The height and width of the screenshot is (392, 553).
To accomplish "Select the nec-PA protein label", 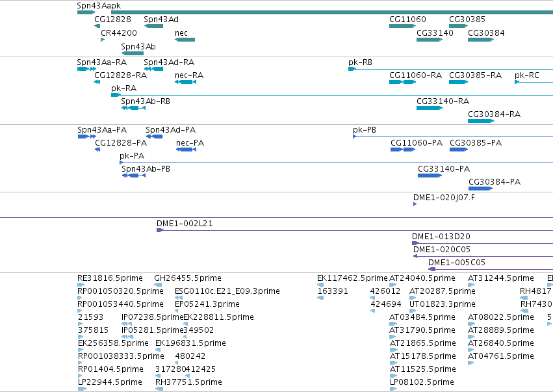I will (190, 143).
